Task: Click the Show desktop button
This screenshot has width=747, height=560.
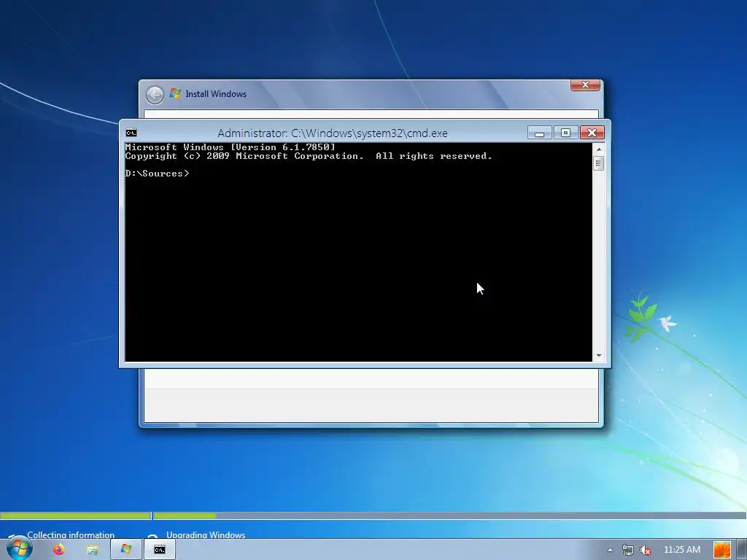Action: point(742,550)
